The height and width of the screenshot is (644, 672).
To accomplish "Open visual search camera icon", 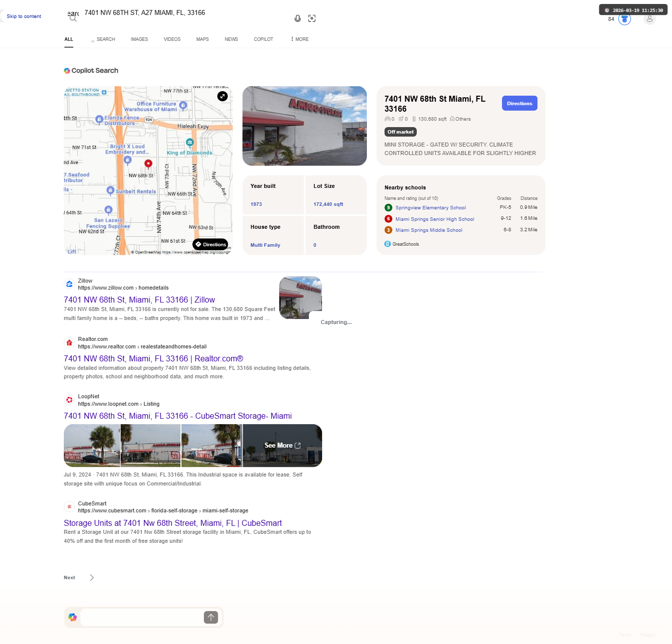I will (x=312, y=18).
